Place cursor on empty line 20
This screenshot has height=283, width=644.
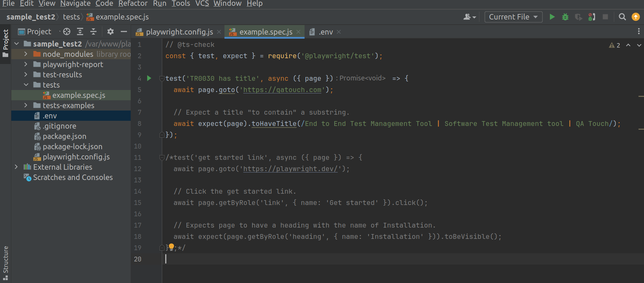[403, 259]
